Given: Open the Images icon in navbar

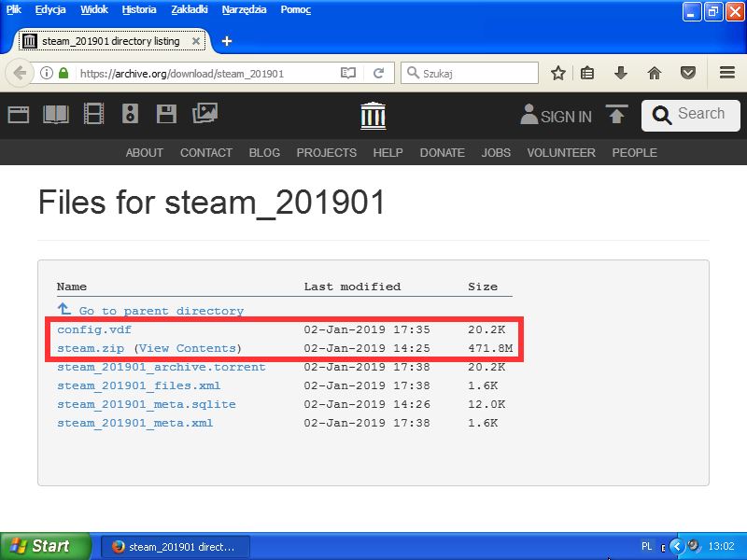Looking at the screenshot, I should coord(204,113).
